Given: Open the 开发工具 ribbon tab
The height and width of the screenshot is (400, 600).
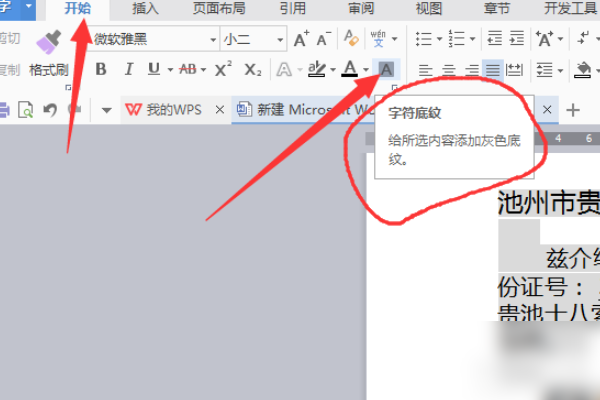Looking at the screenshot, I should [571, 8].
